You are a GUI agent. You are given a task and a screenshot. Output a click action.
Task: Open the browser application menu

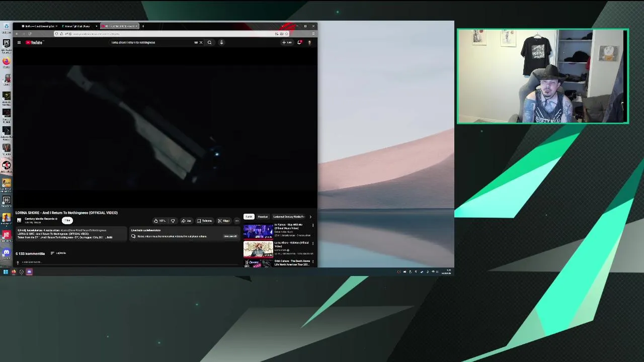tap(313, 34)
